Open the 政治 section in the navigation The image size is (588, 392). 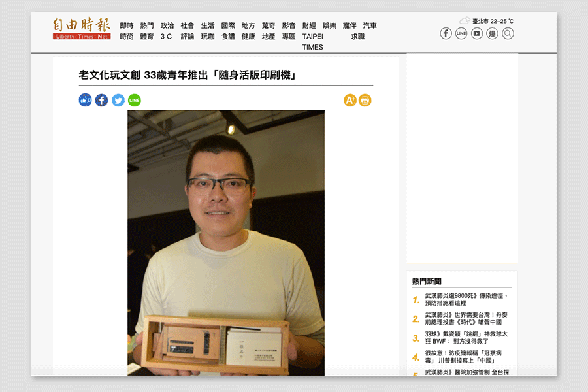[167, 25]
